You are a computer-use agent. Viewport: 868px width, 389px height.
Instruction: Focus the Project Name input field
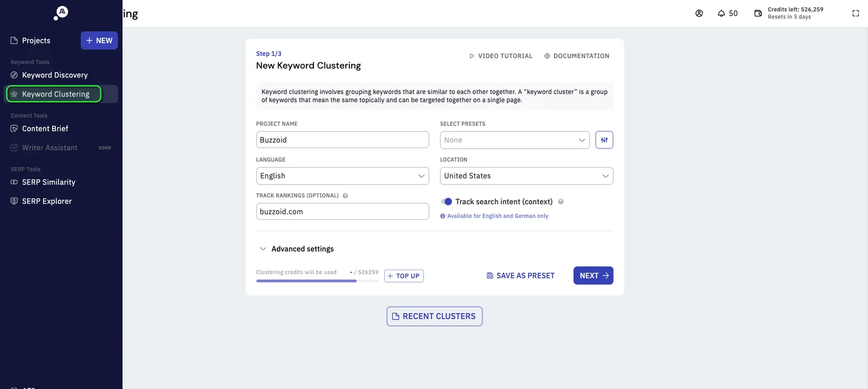click(342, 140)
